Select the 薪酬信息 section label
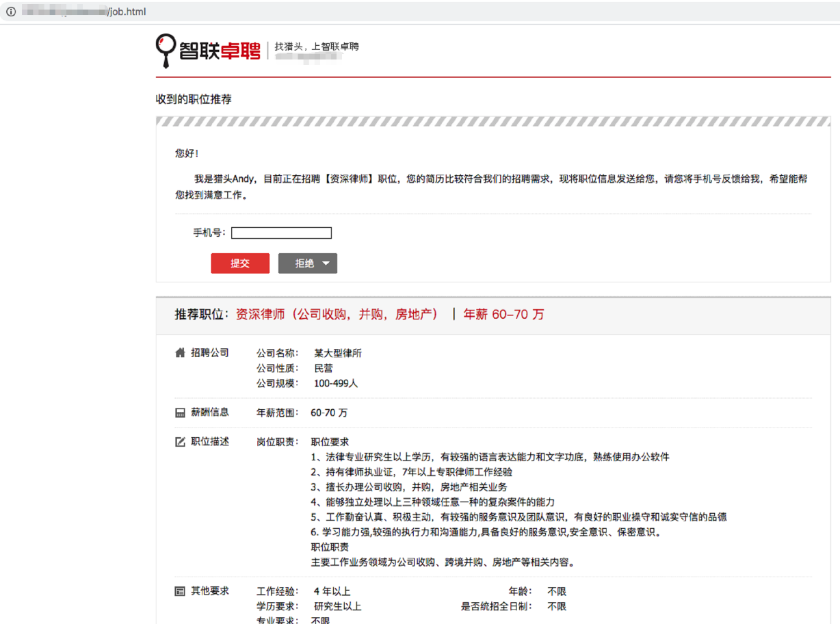 point(210,413)
